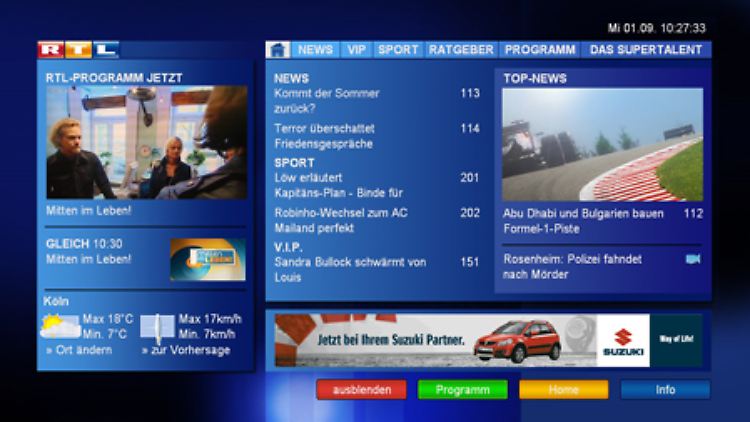Click the Ort ändern link

point(76,350)
